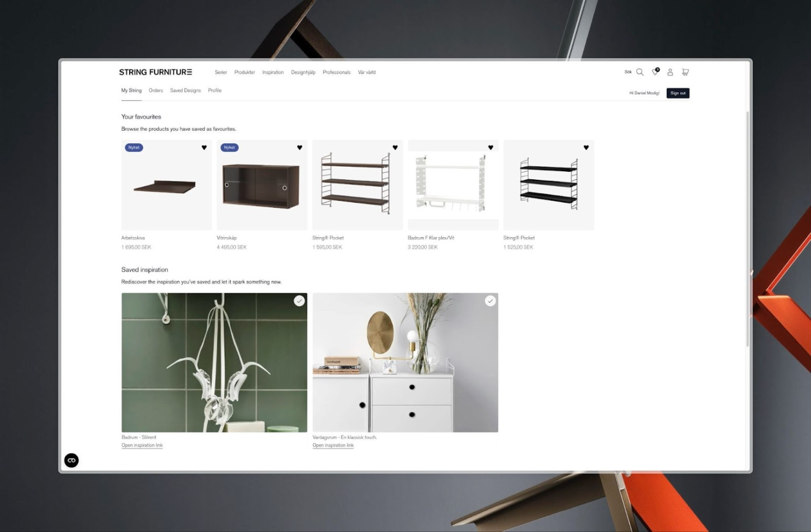Switch to the Saved Designs tab
The image size is (811, 532).
pos(185,90)
